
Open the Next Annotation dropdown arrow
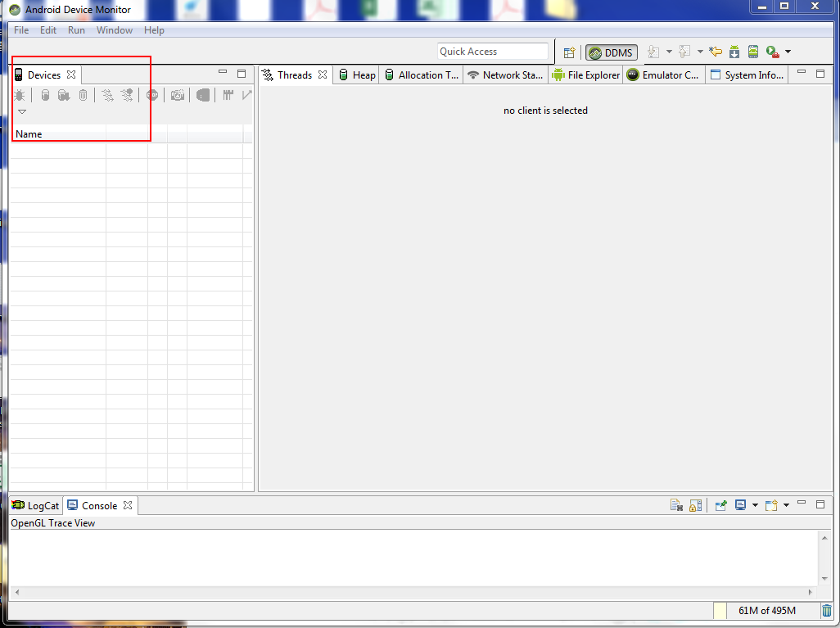[x=669, y=52]
